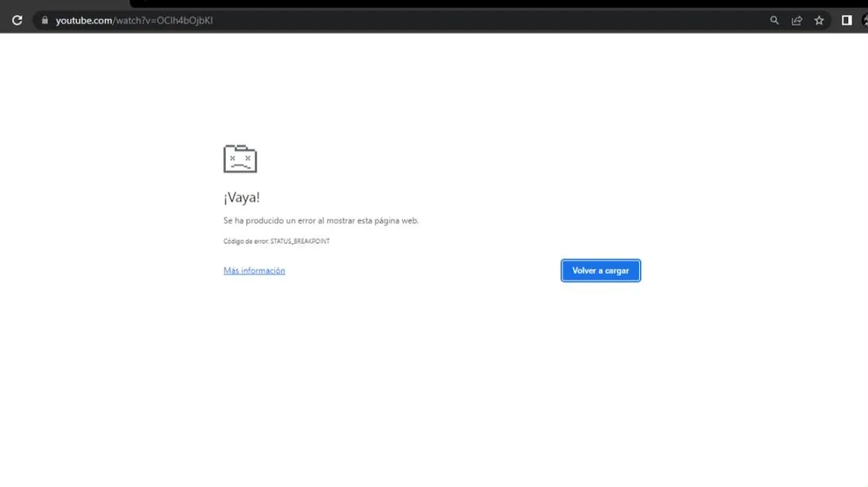Click the youtube.com address bar URL
Viewport: 868px width, 487px height.
coord(134,20)
